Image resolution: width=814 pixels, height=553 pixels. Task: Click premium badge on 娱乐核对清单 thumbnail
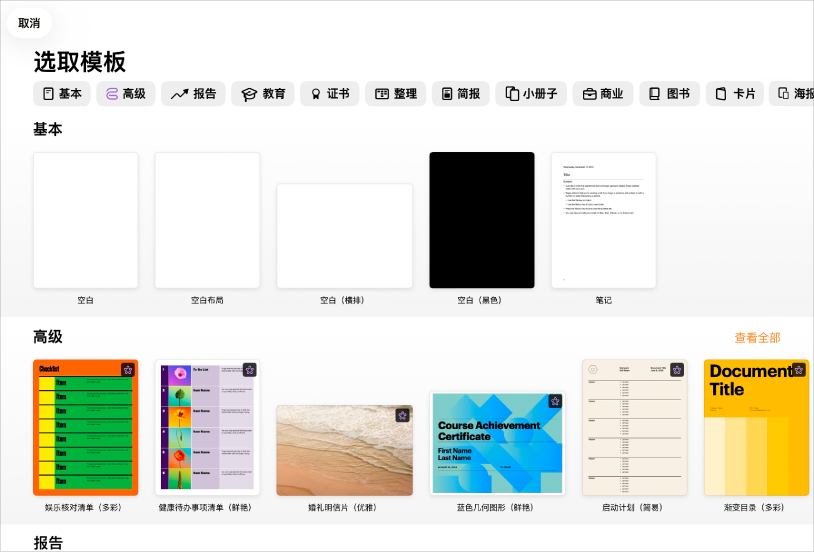pyautogui.click(x=128, y=370)
